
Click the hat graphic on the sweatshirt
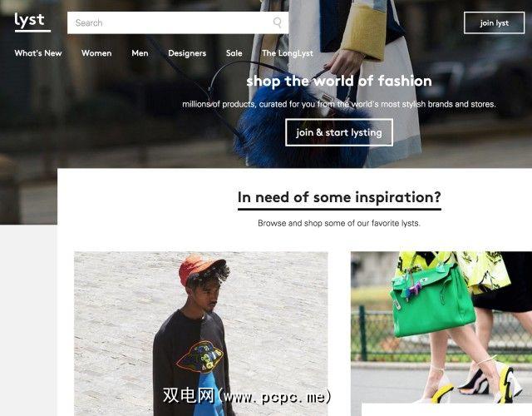tap(200, 357)
